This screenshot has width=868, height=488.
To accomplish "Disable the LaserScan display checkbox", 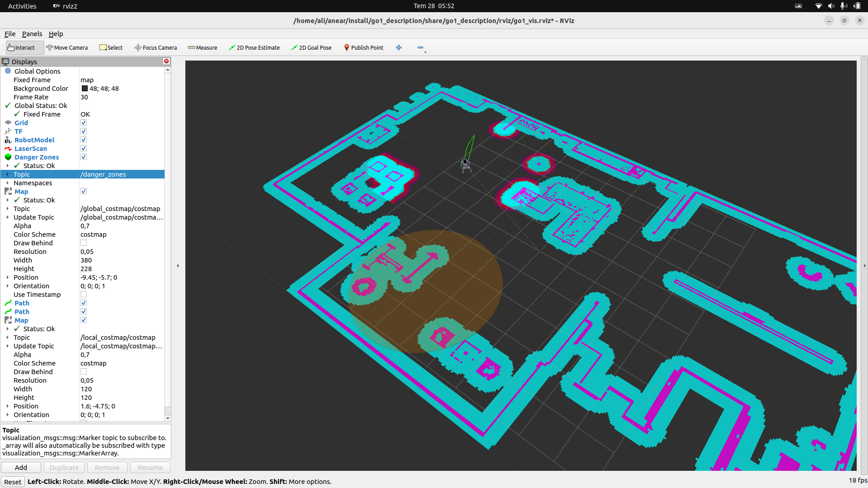I will (x=84, y=149).
